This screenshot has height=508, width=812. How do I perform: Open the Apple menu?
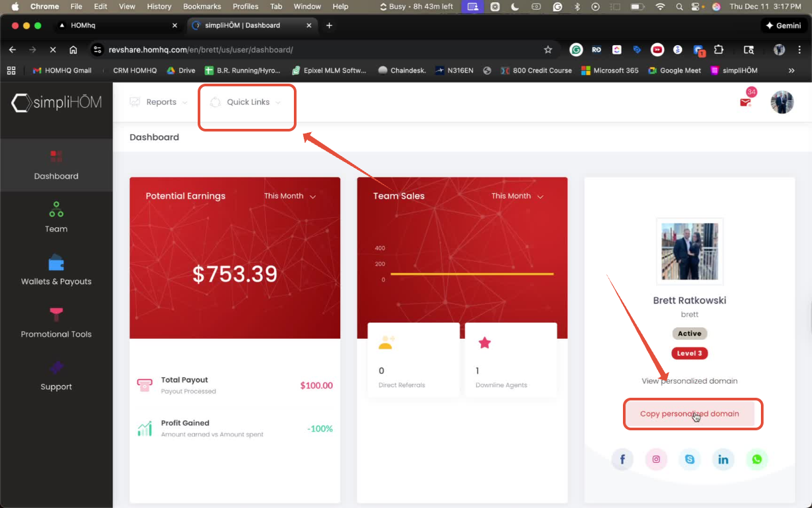[15, 7]
